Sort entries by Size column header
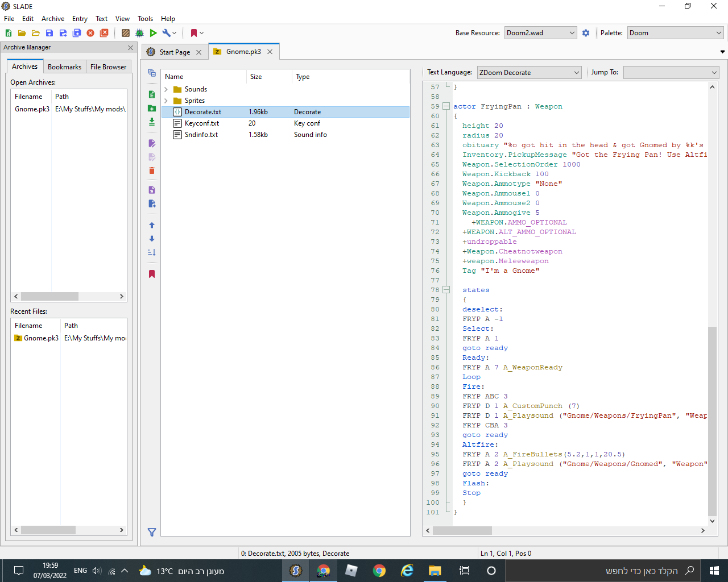Screen dimensions: 728x582 (269, 77)
